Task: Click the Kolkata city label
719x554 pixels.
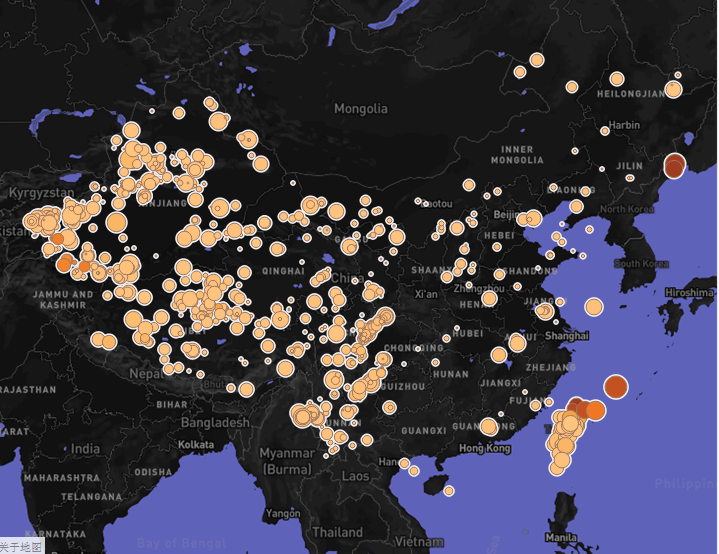Action: click(196, 444)
